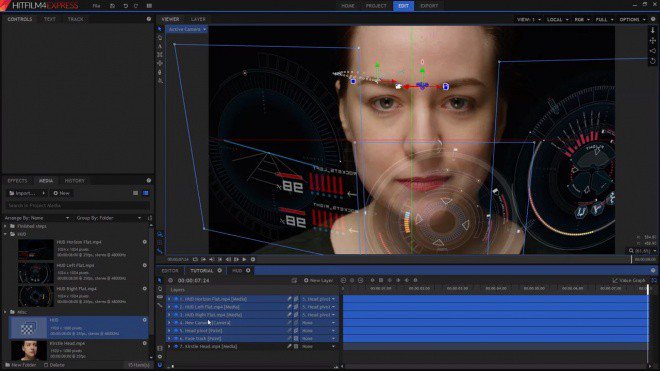Open the RGB channel dropdown
The width and height of the screenshot is (660, 371).
(582, 19)
